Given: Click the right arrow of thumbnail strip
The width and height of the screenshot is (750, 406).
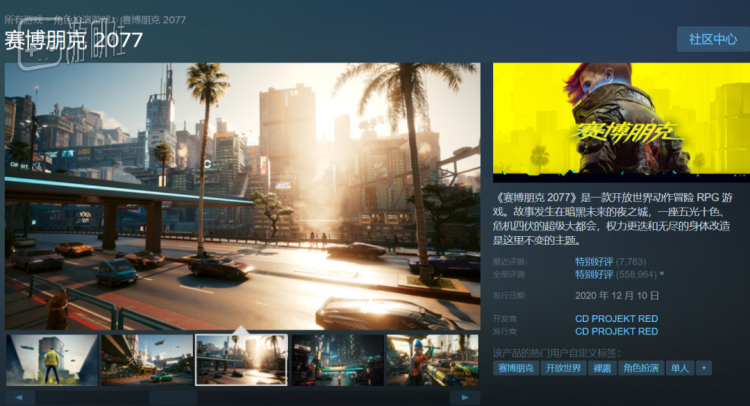Looking at the screenshot, I should (464, 397).
